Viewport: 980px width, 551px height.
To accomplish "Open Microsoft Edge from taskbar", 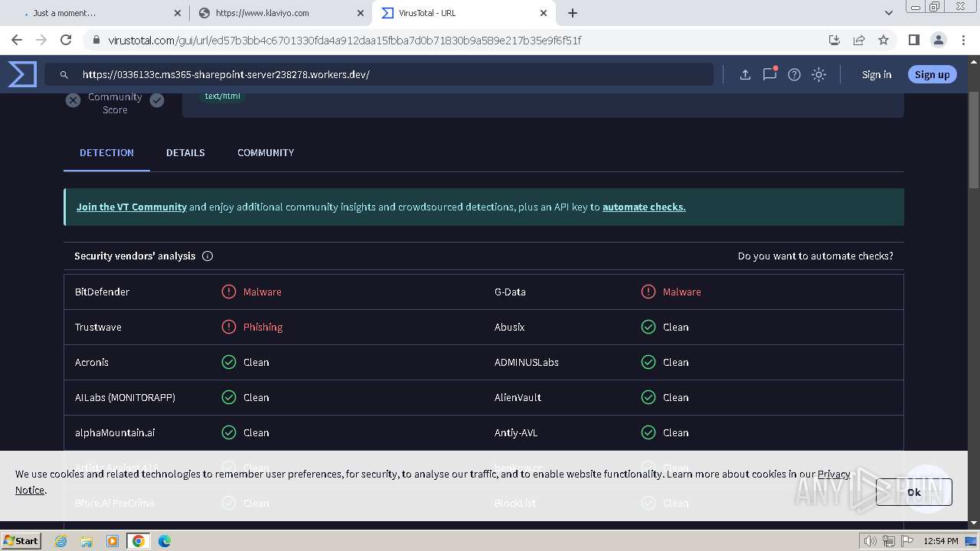I will pos(165,541).
